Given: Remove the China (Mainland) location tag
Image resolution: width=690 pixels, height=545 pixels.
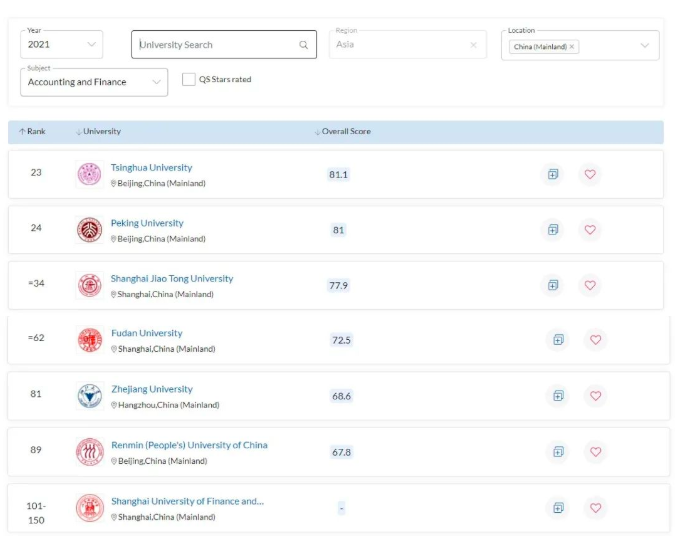Looking at the screenshot, I should pos(572,47).
